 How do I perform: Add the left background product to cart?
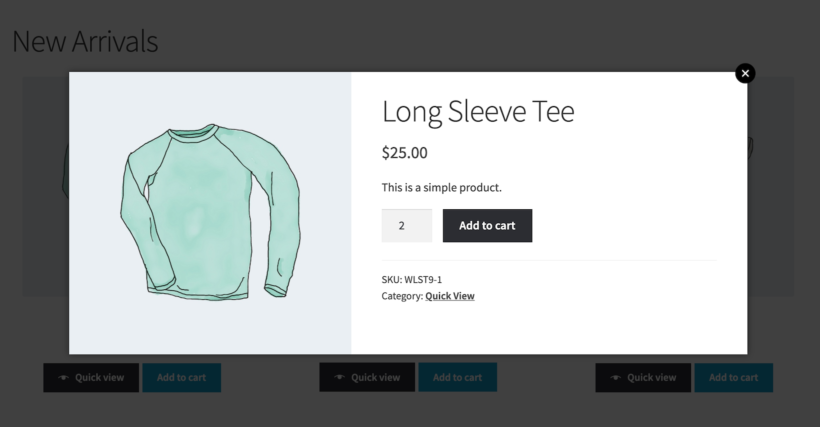point(181,378)
